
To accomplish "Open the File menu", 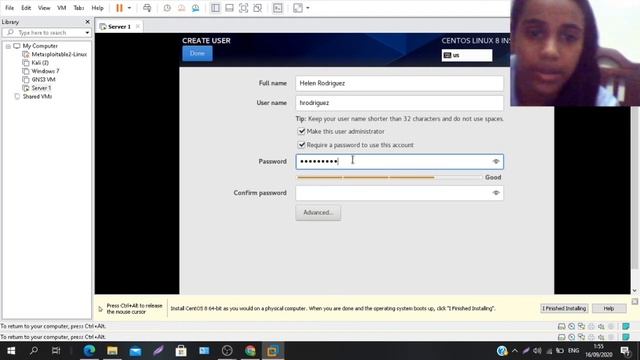I will 9,8.
